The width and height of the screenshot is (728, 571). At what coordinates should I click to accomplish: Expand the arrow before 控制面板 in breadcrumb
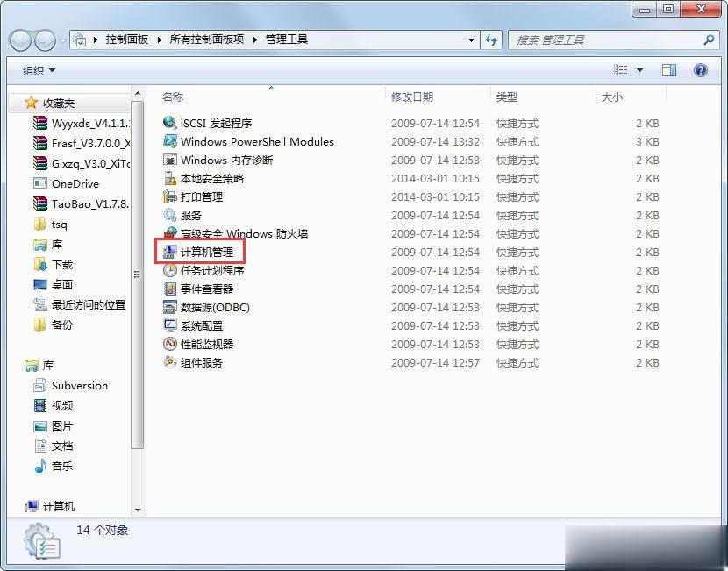click(x=96, y=40)
